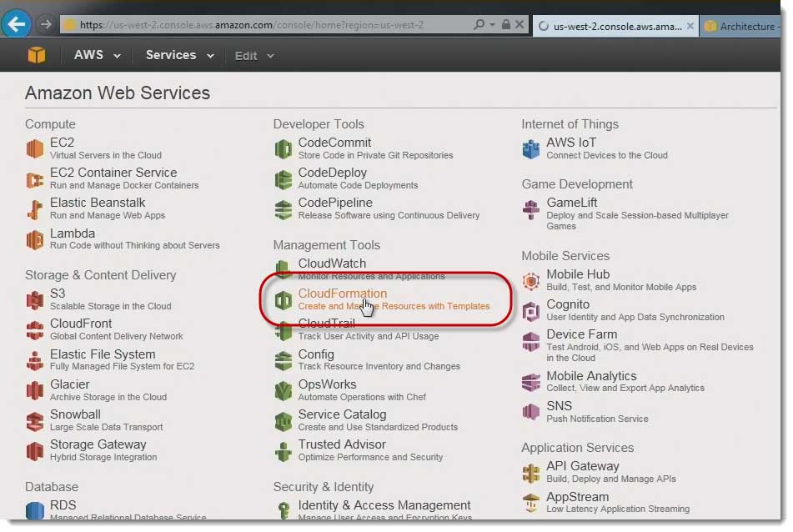Click 'Push Notification Service' text
This screenshot has height=532, width=793.
[597, 419]
